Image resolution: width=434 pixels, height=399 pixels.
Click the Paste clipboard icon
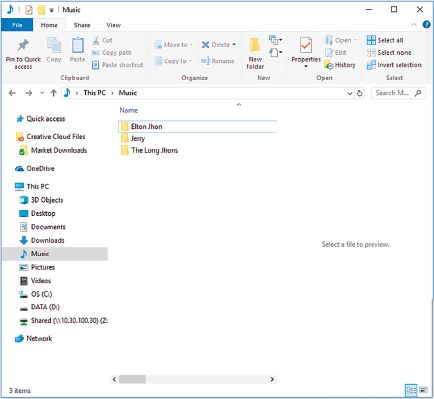coord(77,45)
